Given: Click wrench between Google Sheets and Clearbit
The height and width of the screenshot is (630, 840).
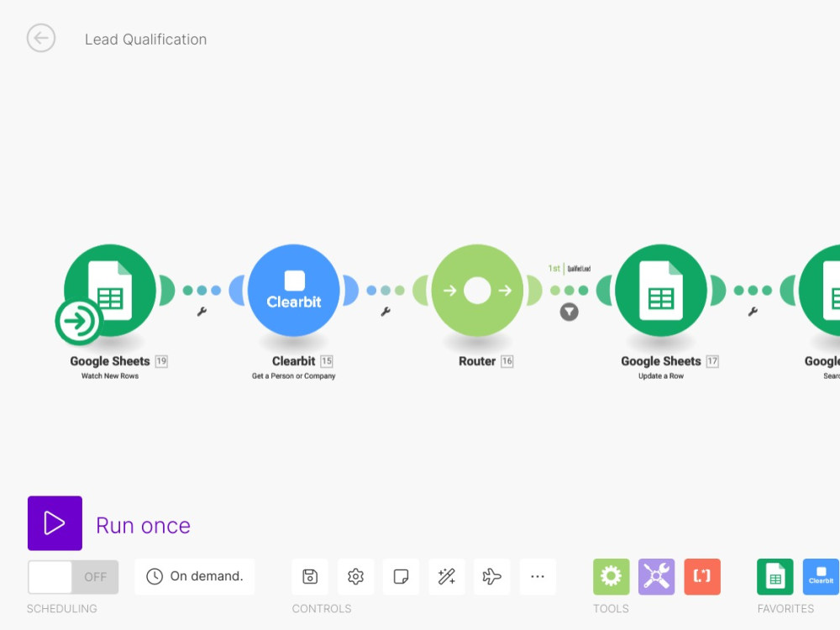Looking at the screenshot, I should 202,312.
